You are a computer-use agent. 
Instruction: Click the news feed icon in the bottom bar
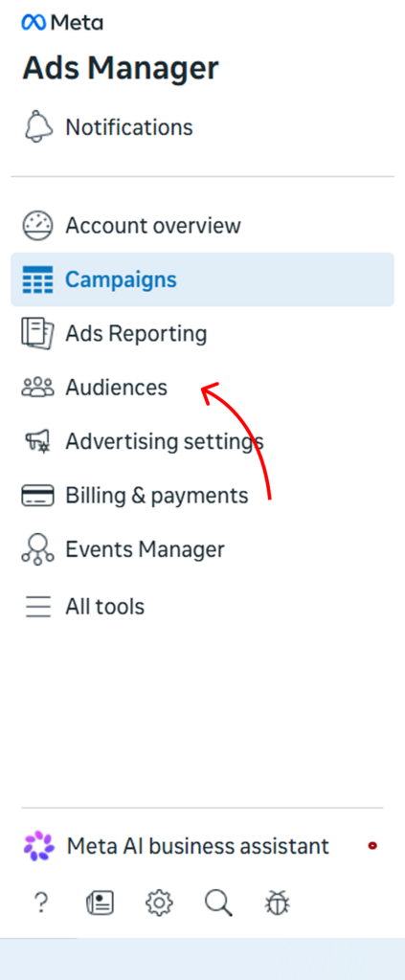click(x=100, y=902)
